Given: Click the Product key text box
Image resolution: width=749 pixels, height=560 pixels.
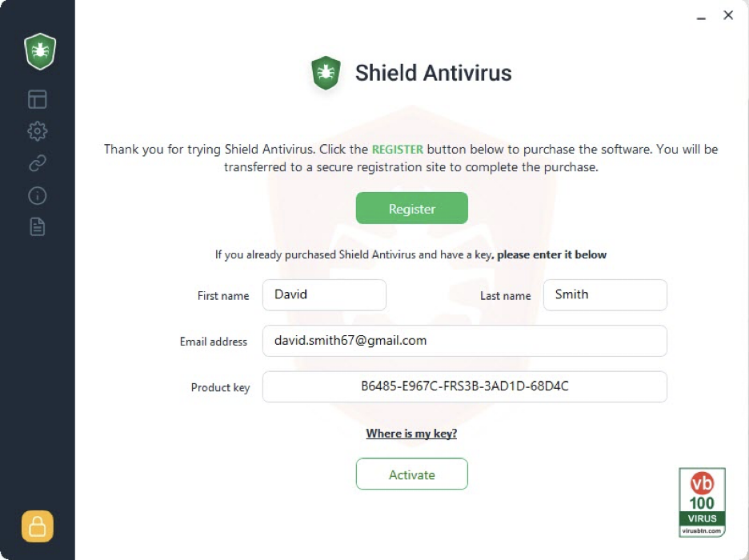Looking at the screenshot, I should point(464,386).
